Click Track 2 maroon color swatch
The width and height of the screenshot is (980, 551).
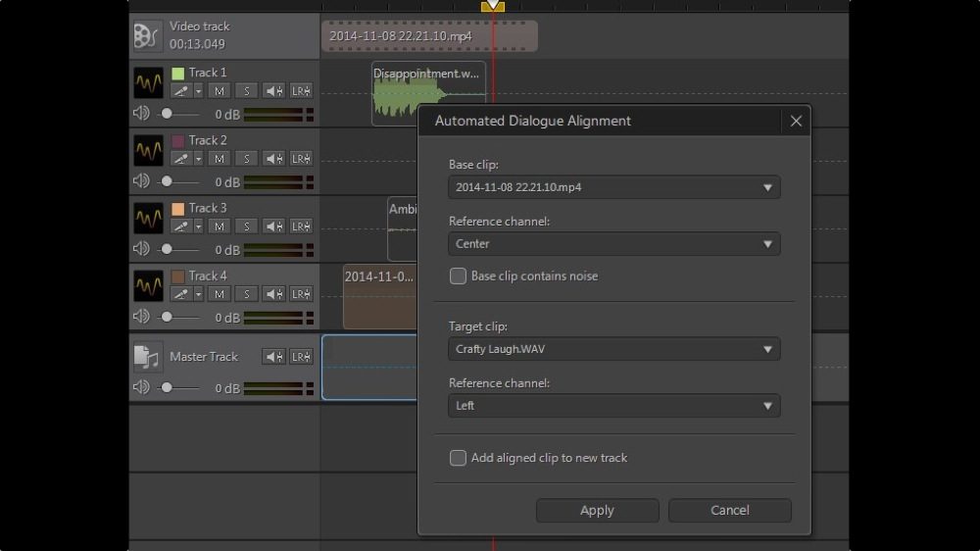pyautogui.click(x=178, y=141)
